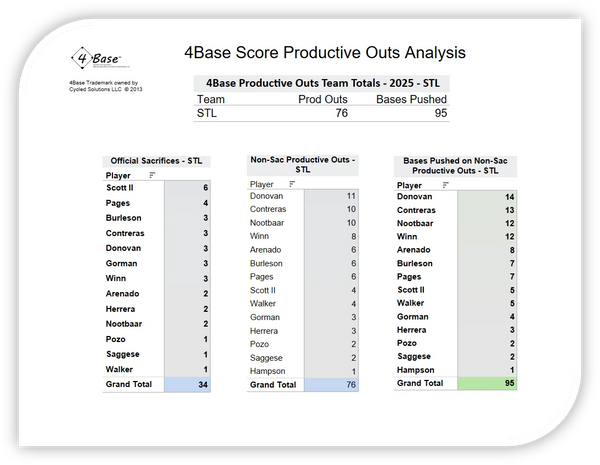Select 'Scott II' in Bases Pushed table
The height and width of the screenshot is (465, 600).
(411, 290)
